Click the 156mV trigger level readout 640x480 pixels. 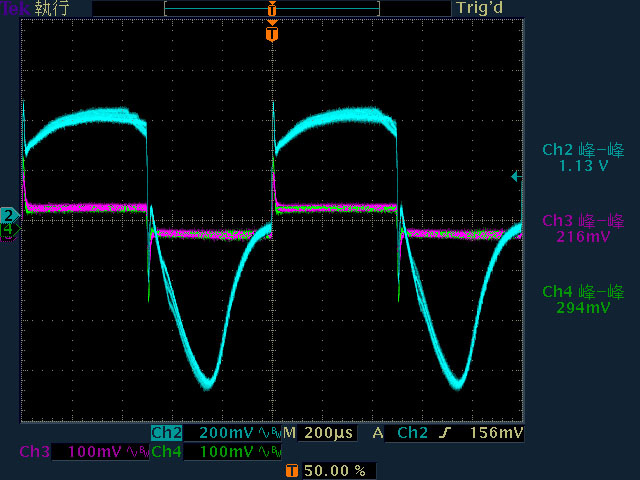[496, 433]
